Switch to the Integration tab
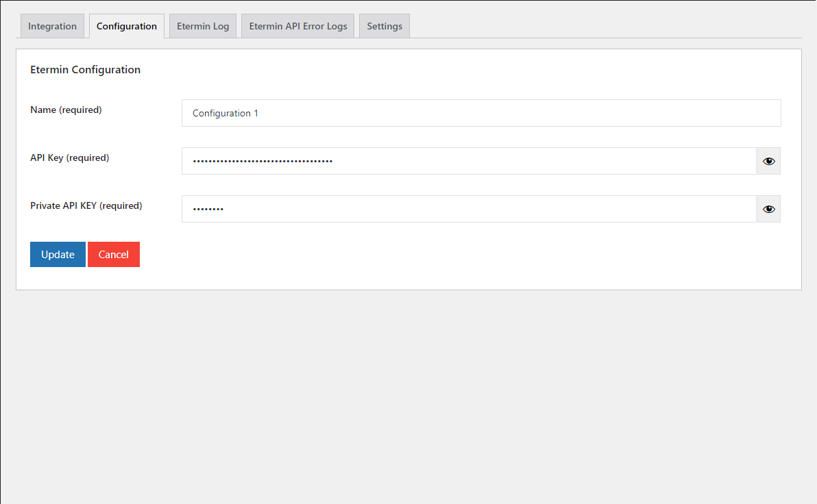The image size is (817, 504). [x=52, y=26]
